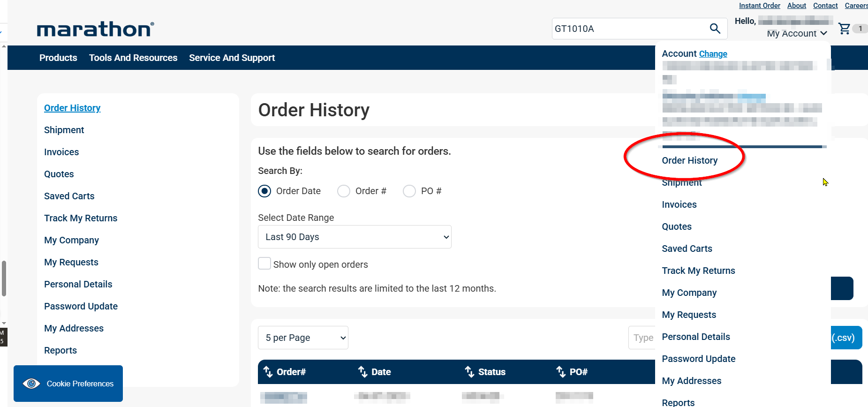Open the Last 90 Days date range dropdown
Screen dimensions: 868x407
pos(355,237)
